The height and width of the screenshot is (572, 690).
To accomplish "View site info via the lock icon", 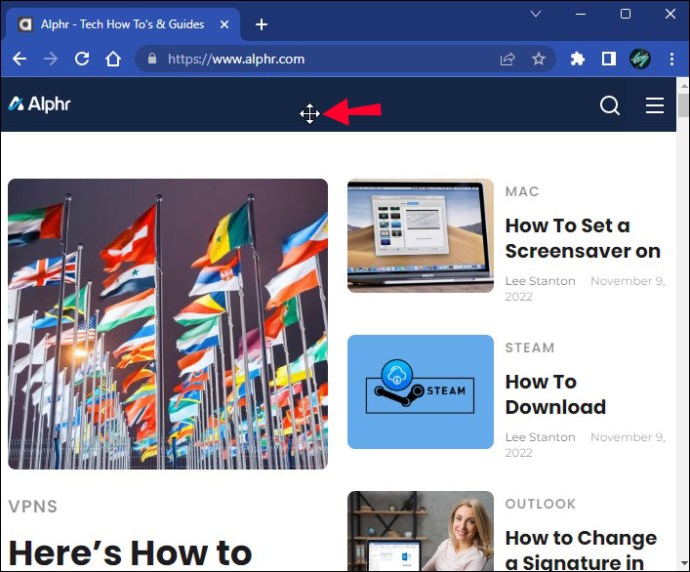I will point(152,59).
